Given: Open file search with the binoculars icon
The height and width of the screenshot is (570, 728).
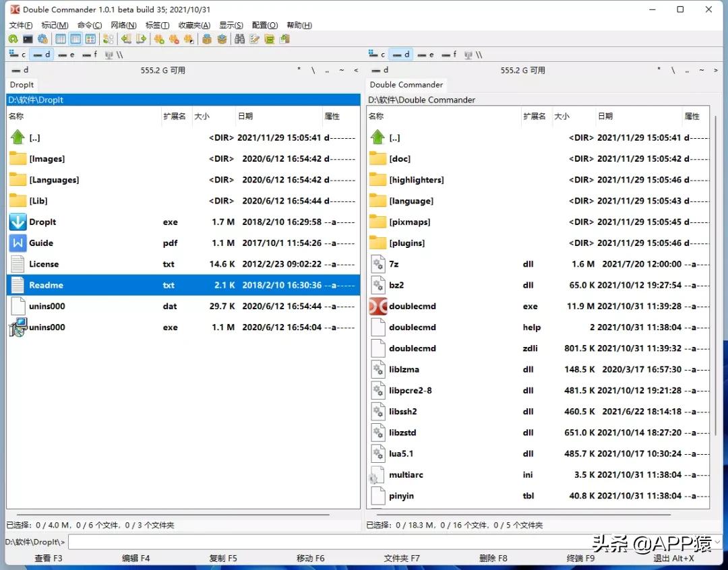Looking at the screenshot, I should coord(239,39).
